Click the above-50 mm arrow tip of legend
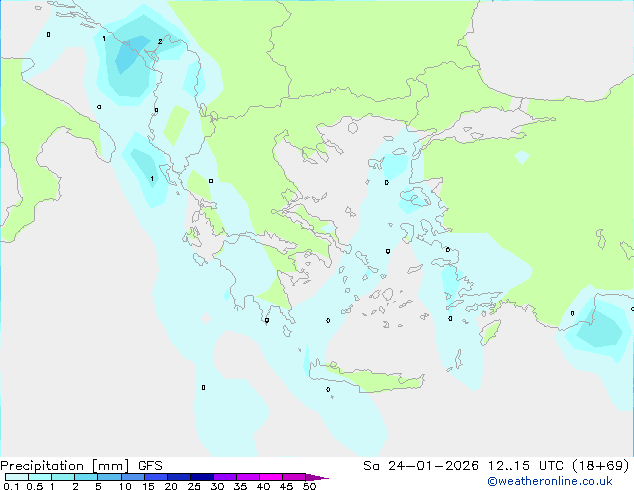 pyautogui.click(x=317, y=477)
